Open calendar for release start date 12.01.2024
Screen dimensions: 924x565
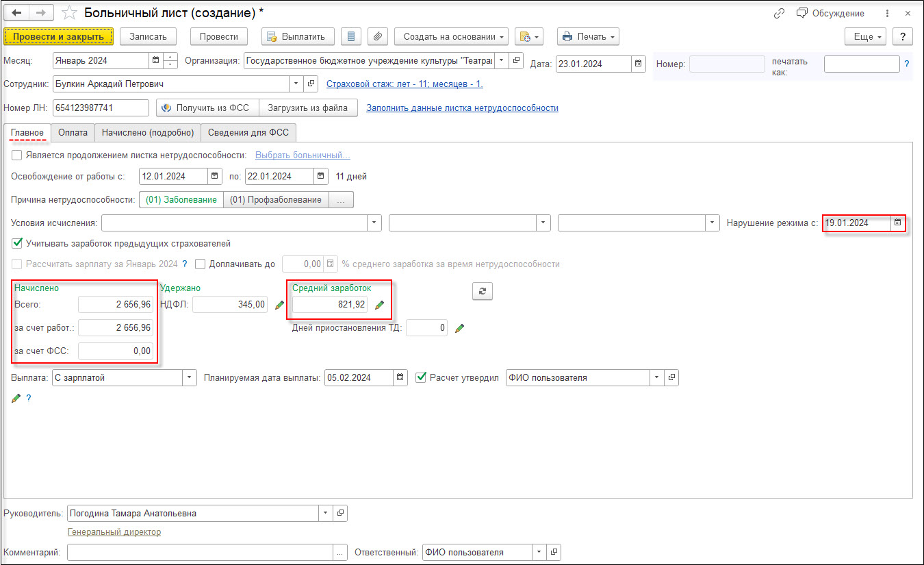215,176
